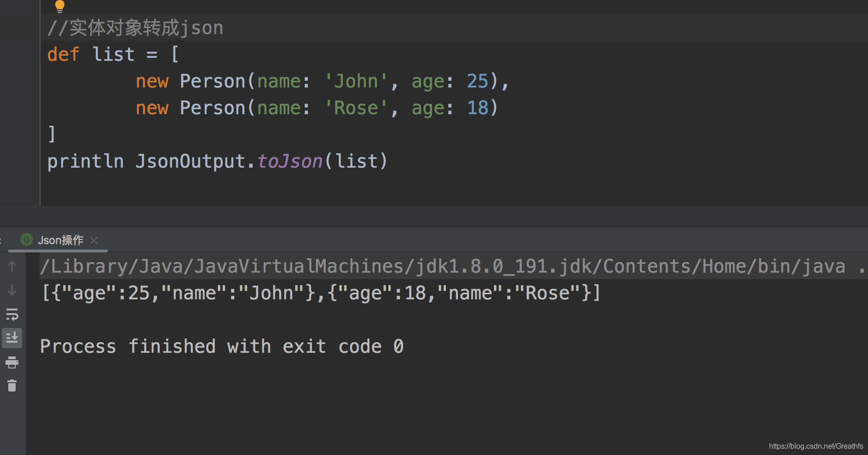Click the JsonOutput class reference
Image resolution: width=868 pixels, height=455 pixels.
(x=191, y=161)
